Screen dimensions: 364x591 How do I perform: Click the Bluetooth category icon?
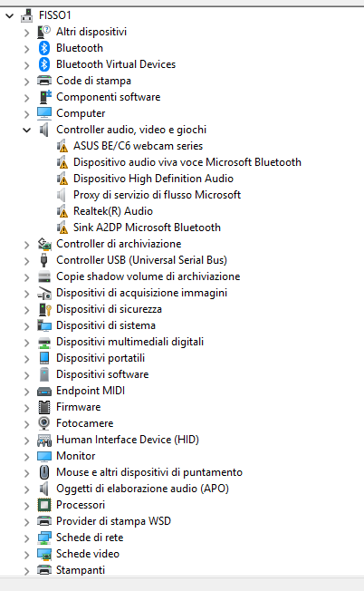pos(44,48)
